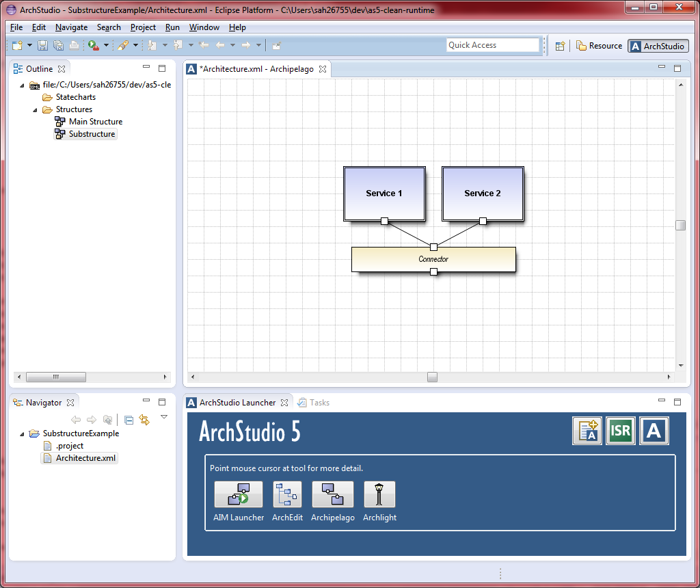
Task: Click the flashlight Search toolbar icon
Action: click(123, 45)
